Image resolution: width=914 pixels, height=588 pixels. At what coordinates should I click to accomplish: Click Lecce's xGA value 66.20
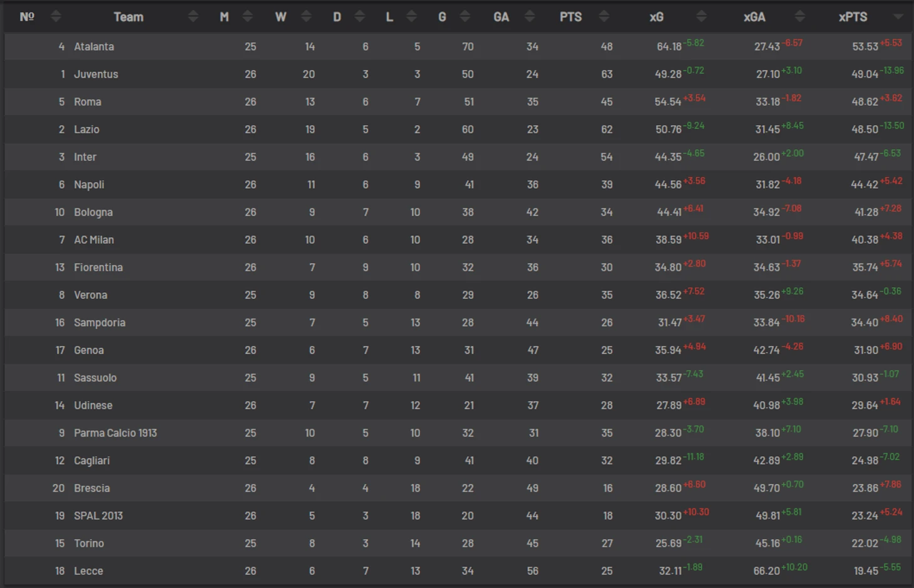[766, 571]
